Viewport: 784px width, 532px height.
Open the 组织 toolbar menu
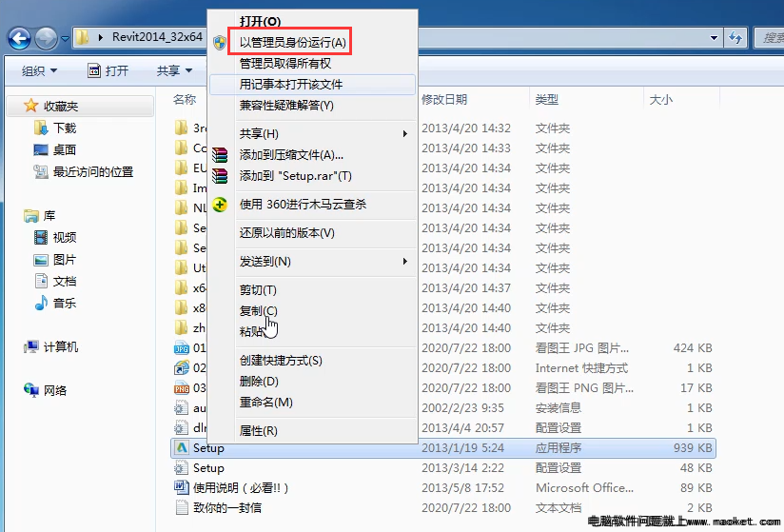coord(39,71)
